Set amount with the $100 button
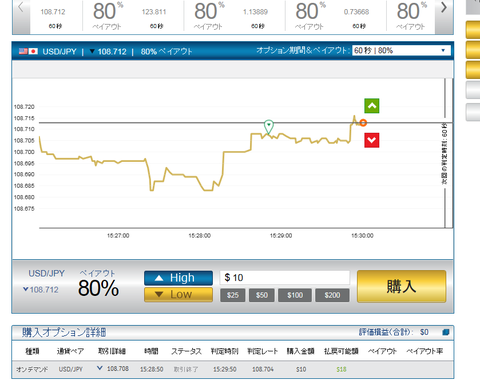The height and width of the screenshot is (380, 480). pos(295,295)
